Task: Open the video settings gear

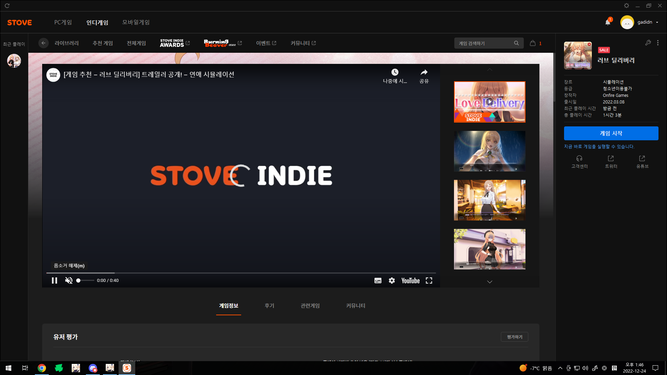Action: pos(392,281)
